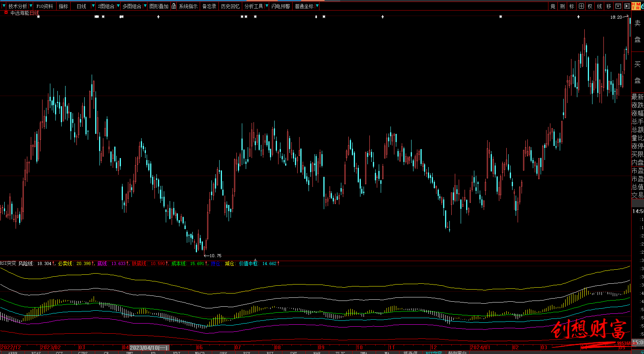Image resolution: width=644 pixels, height=354 pixels.
Task: Click the 总值 row in the quote panel
Action: [x=638, y=187]
